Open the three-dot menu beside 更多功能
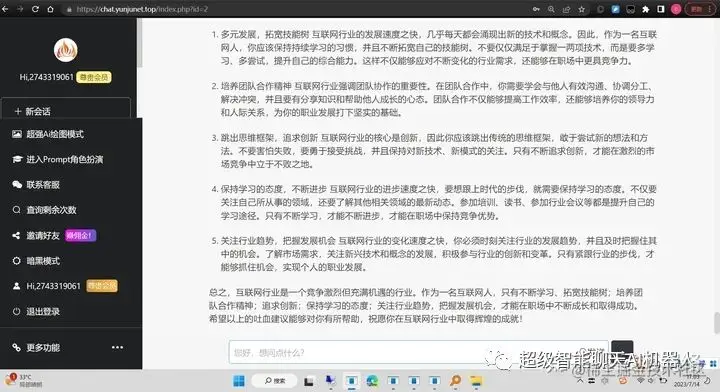720x392 pixels. pyautogui.click(x=117, y=347)
